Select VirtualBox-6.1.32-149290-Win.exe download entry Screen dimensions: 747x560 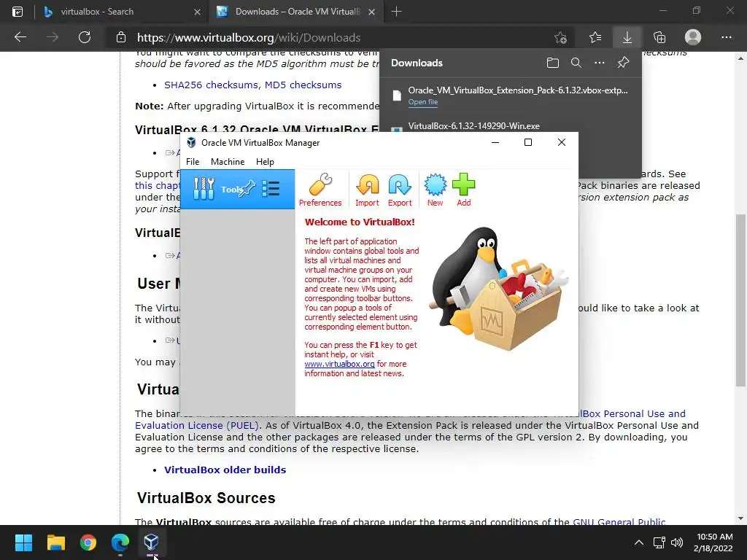tap(473, 126)
